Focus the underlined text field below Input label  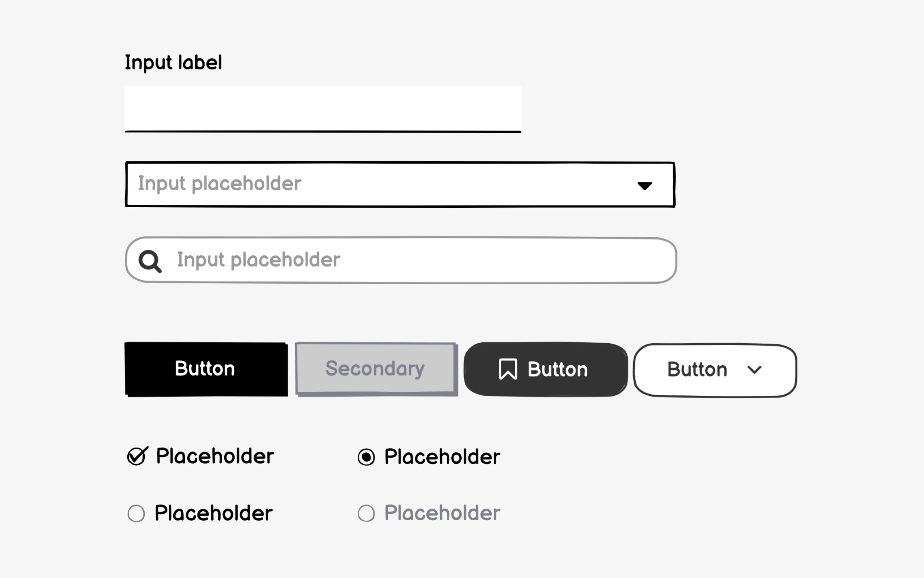tap(323, 109)
